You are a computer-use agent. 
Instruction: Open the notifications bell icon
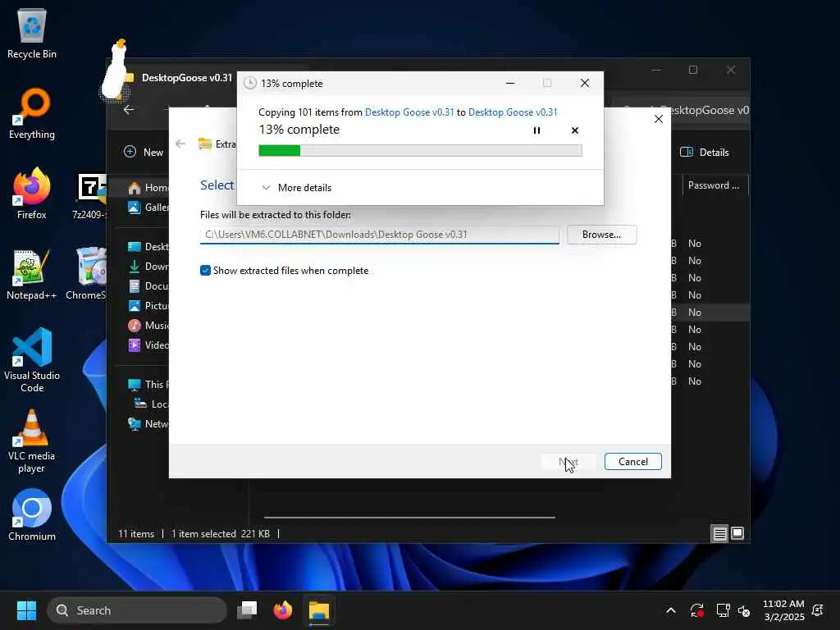(818, 610)
